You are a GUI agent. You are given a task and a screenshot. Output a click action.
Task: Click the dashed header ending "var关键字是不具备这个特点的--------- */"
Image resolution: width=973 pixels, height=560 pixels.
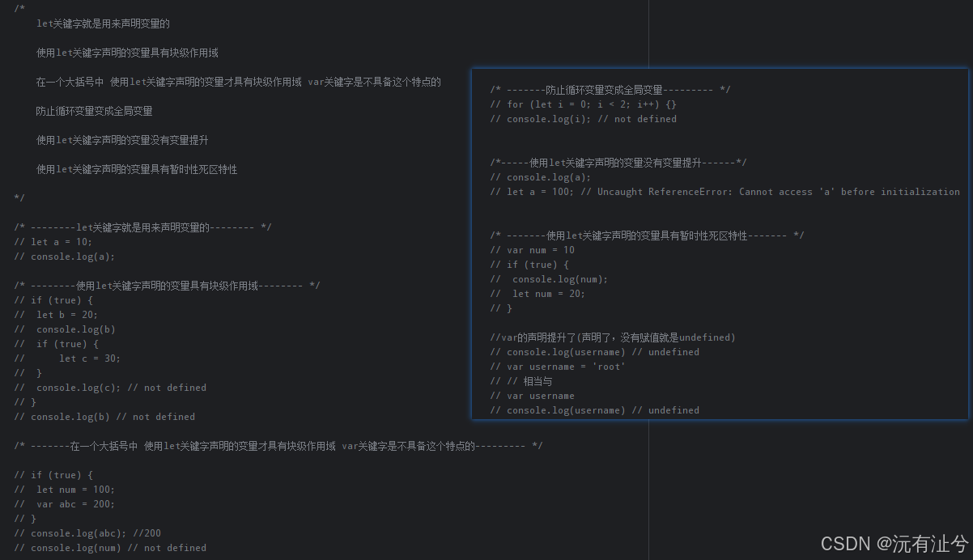(278, 446)
